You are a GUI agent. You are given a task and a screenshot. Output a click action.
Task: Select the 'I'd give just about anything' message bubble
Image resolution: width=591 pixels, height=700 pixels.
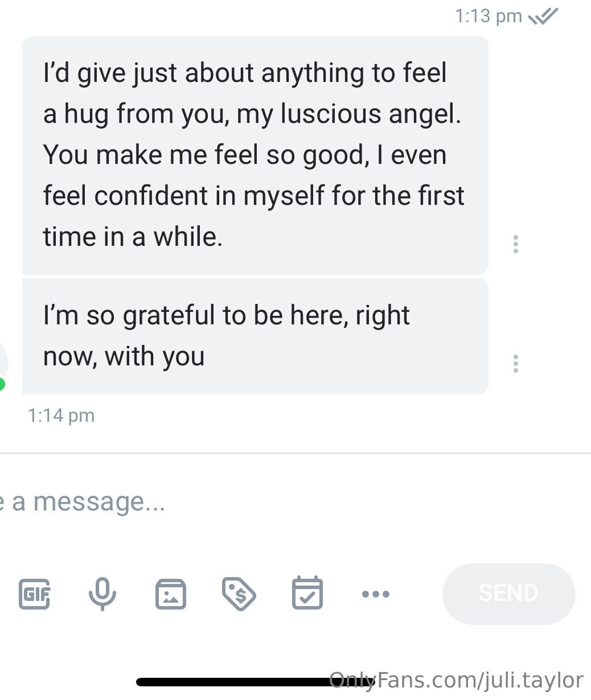(x=255, y=155)
